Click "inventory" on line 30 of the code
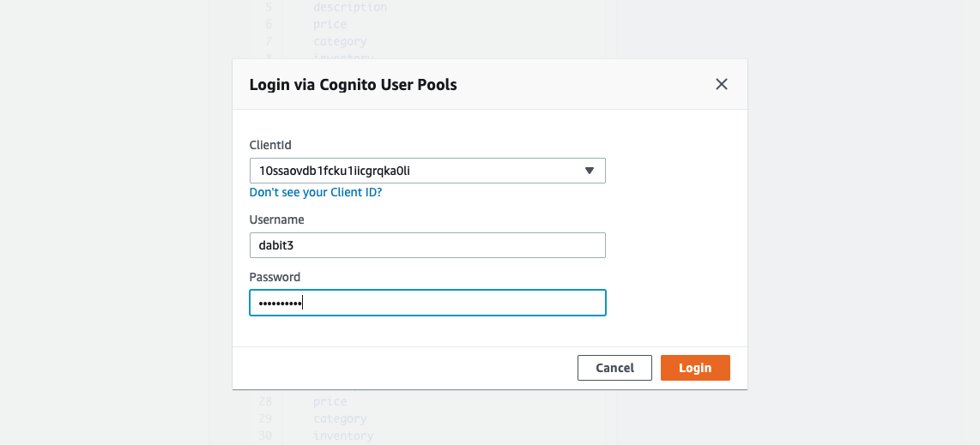The image size is (980, 445). coord(343,436)
